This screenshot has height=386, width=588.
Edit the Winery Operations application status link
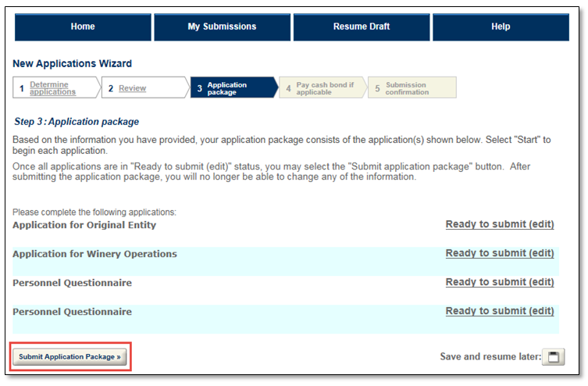pos(500,253)
